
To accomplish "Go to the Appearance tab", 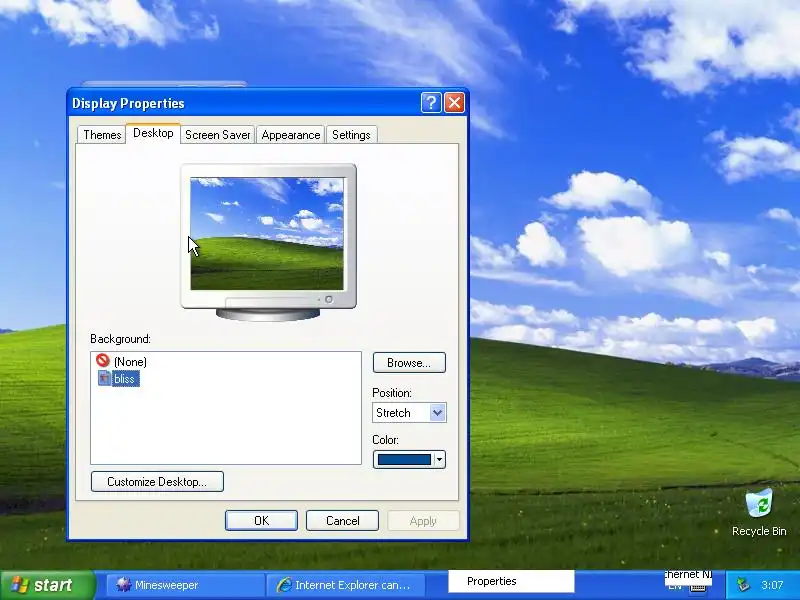I will [290, 135].
